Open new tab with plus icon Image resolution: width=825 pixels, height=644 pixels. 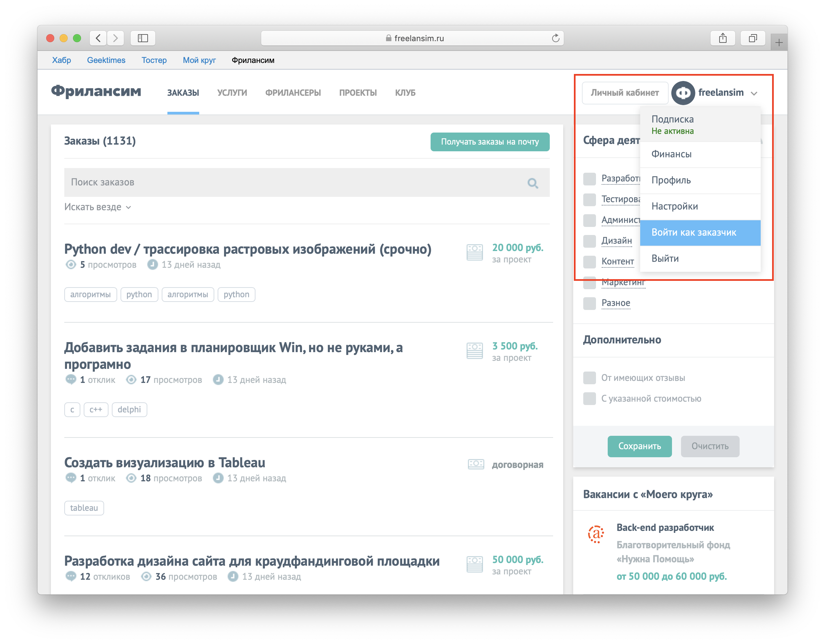point(778,43)
